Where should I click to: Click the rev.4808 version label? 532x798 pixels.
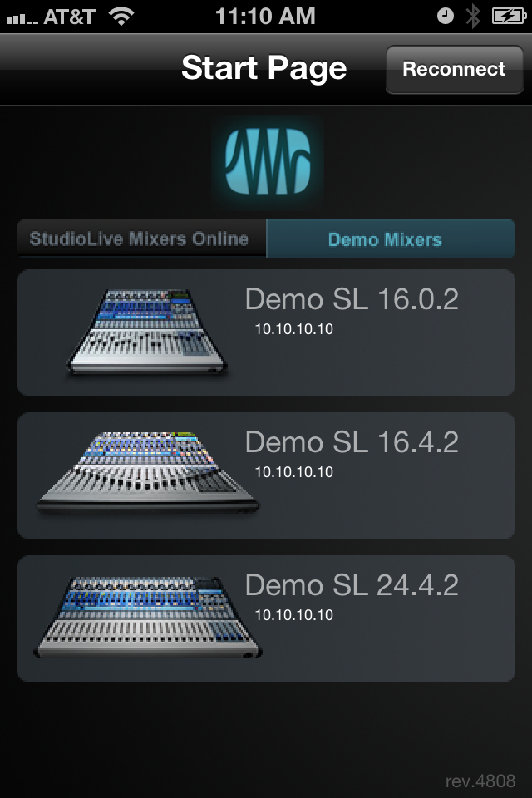(480, 781)
